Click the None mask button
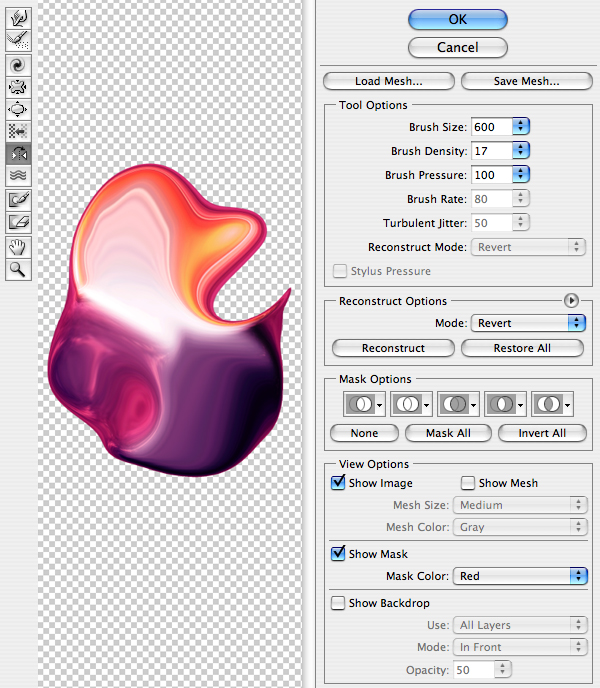Image resolution: width=600 pixels, height=688 pixels. pos(364,433)
